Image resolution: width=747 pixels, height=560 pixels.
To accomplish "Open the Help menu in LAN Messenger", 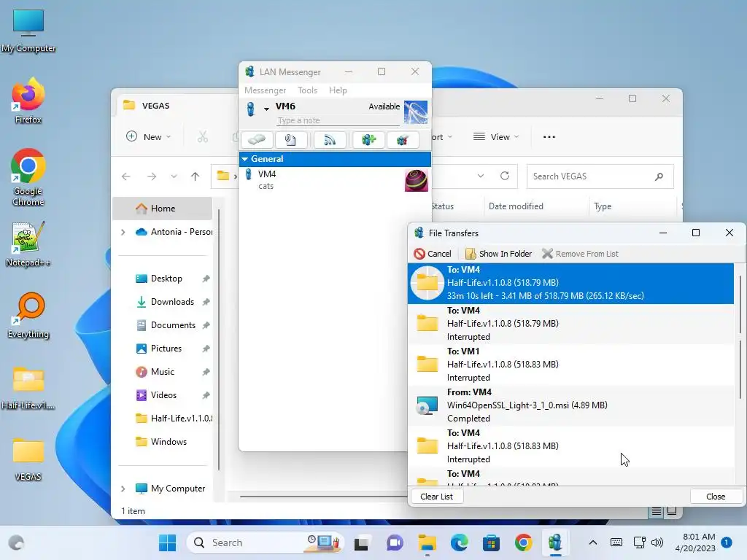I will [x=338, y=90].
